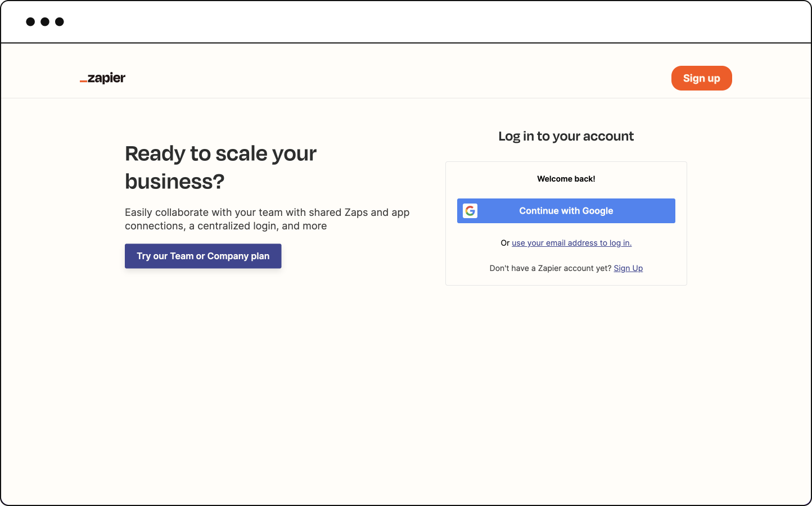Continue with Google to log in

click(566, 211)
